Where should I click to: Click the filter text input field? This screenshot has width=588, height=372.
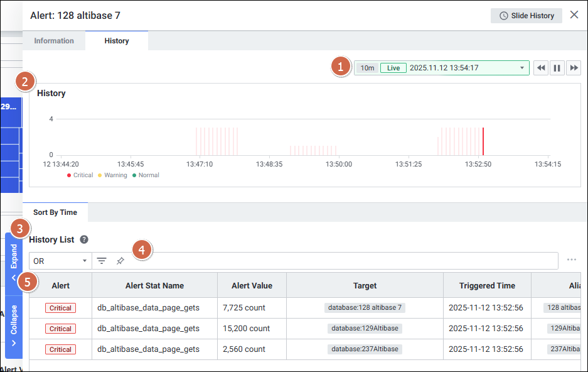(339, 261)
